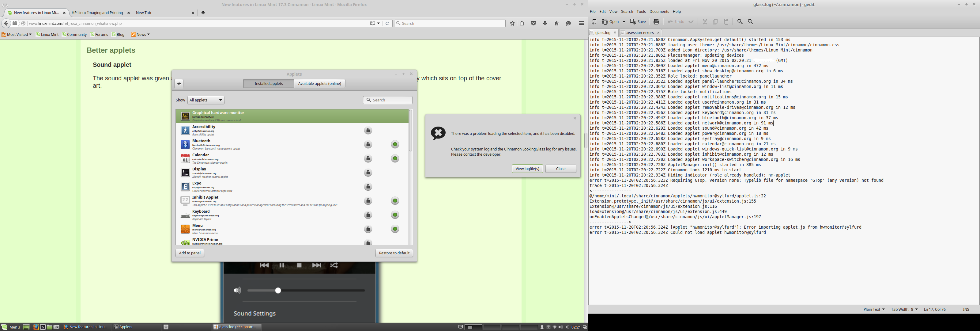Viewport: 980px width, 331px height.
Task: Click the network tray icon
Action: (x=555, y=327)
